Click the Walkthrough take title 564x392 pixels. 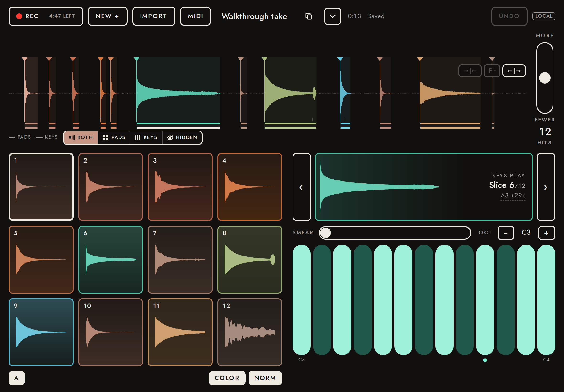pos(254,16)
